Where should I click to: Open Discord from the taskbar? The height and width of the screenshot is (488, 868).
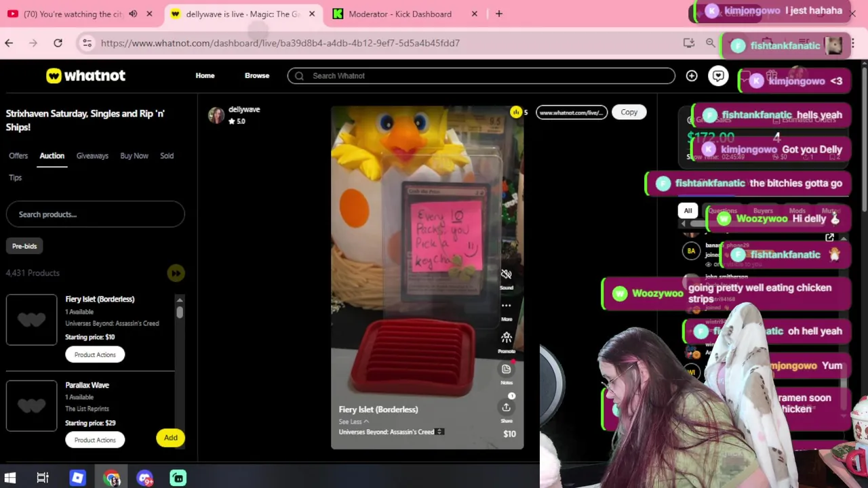pyautogui.click(x=144, y=478)
